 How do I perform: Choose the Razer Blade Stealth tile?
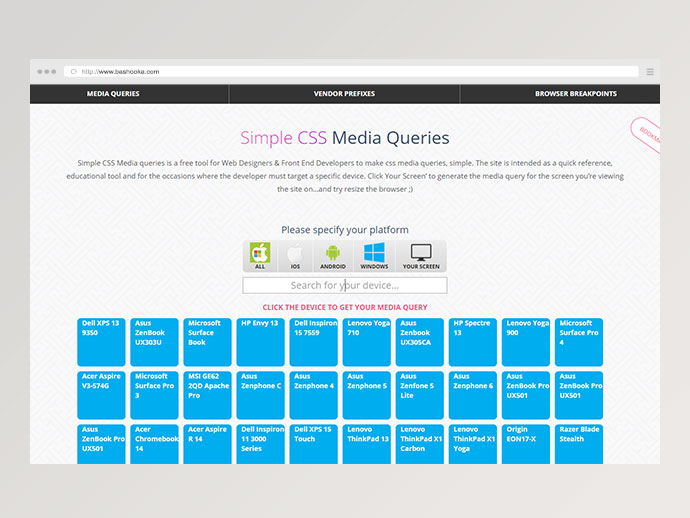579,444
